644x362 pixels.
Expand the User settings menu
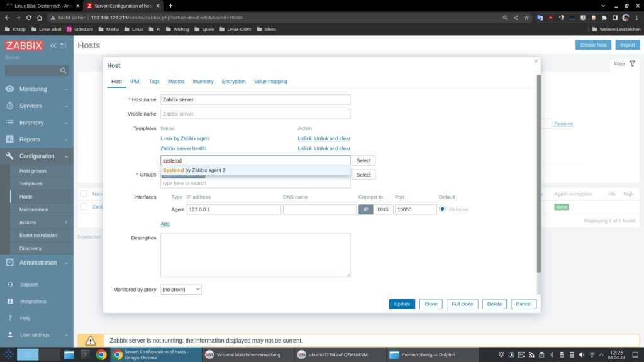click(x=36, y=335)
